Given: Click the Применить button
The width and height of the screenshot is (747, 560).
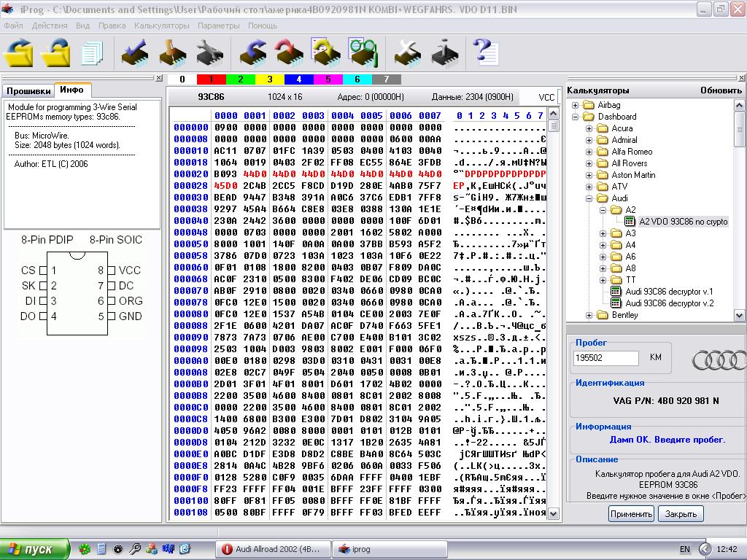Looking at the screenshot, I should coord(632,514).
